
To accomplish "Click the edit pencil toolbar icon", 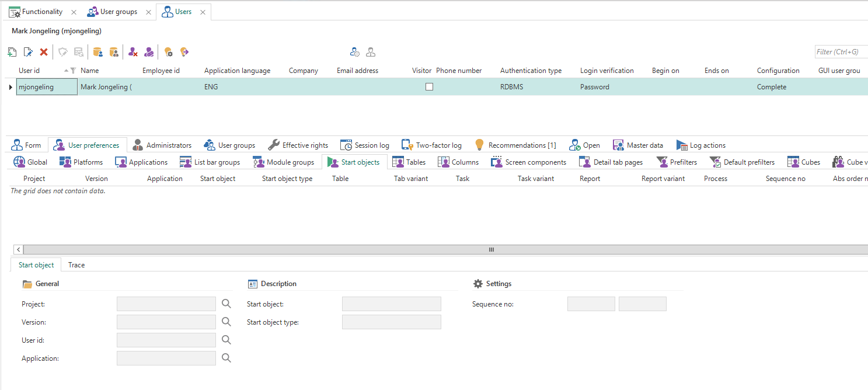I will [x=28, y=52].
